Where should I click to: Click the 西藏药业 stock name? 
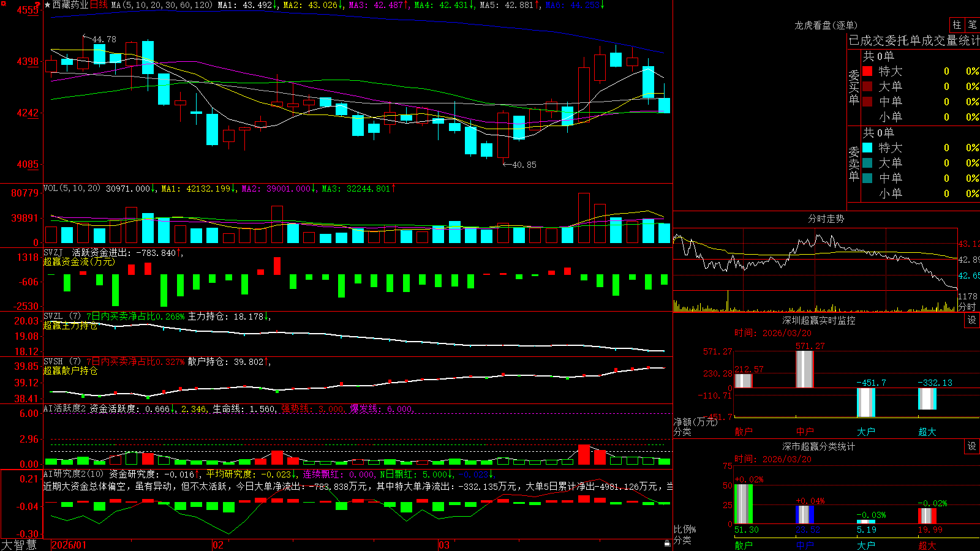click(70, 5)
